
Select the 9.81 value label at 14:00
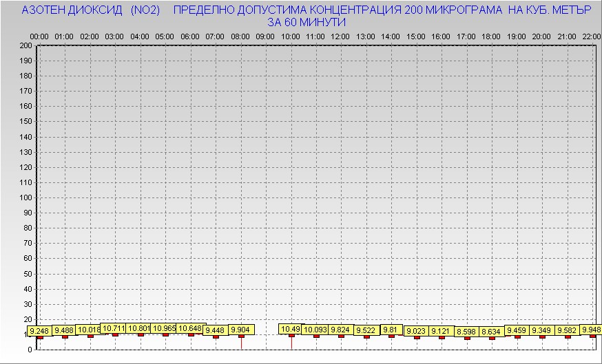click(x=391, y=329)
